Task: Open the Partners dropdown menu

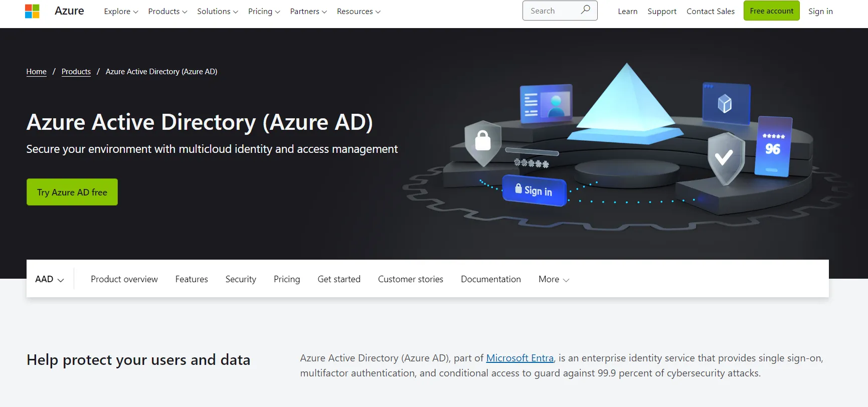Action: pos(308,11)
